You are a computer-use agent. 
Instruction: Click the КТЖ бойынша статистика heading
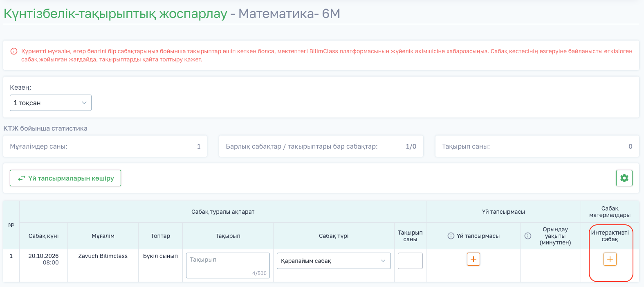point(45,128)
